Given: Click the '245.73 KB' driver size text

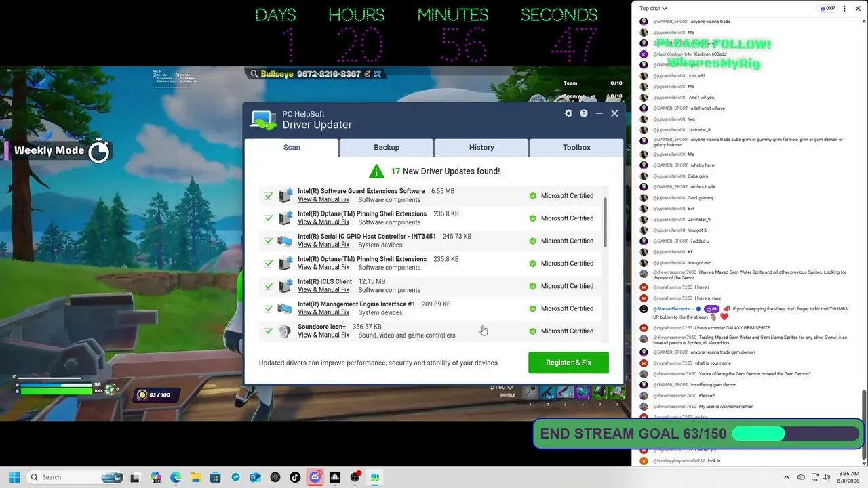Looking at the screenshot, I should [457, 237].
